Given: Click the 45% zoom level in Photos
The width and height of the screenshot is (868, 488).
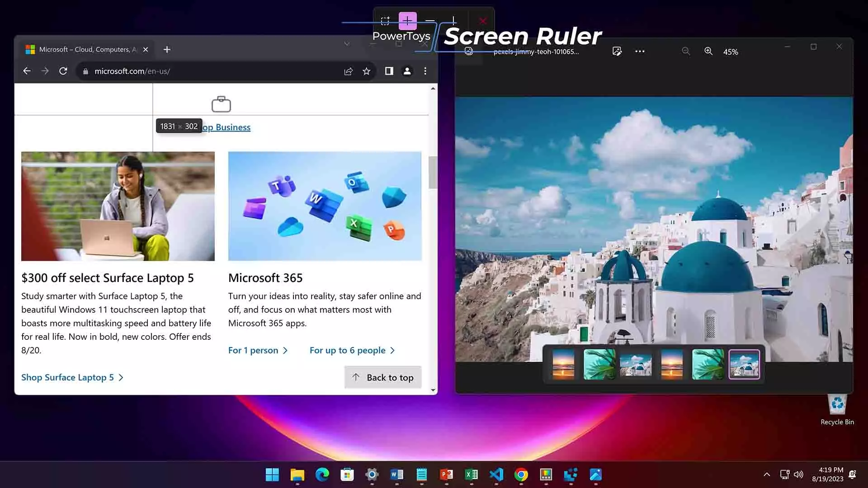Looking at the screenshot, I should pos(731,52).
